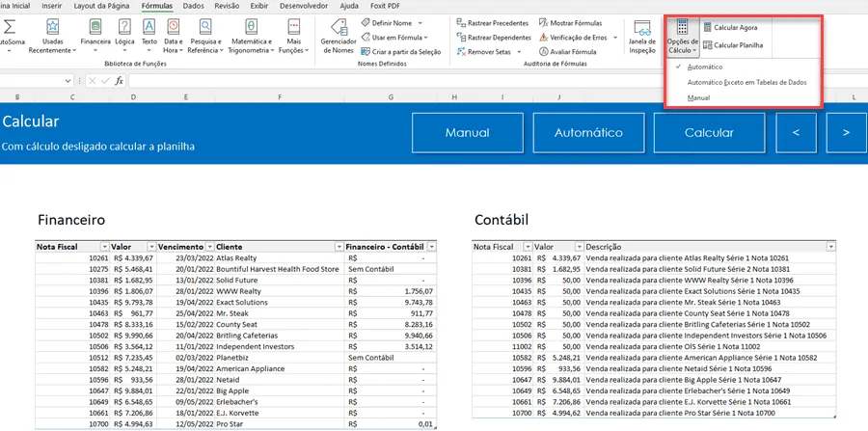The image size is (868, 431).
Task: Click Verificação de Erros
Action: click(578, 37)
